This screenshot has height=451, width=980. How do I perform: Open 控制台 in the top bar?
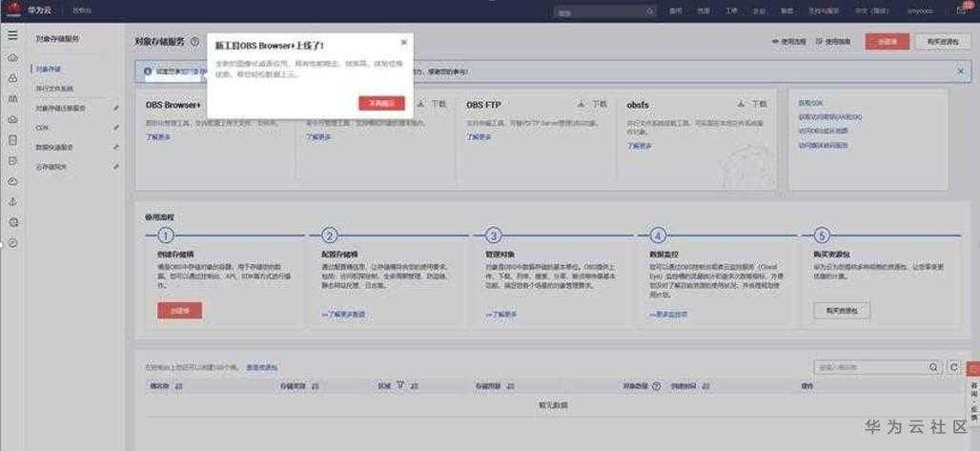[x=81, y=10]
